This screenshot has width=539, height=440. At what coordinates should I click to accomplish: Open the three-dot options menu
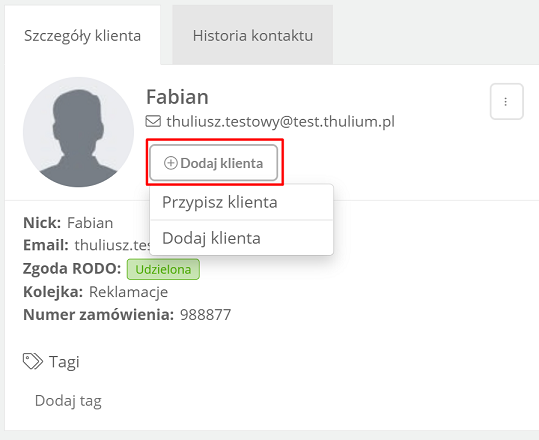pos(506,101)
